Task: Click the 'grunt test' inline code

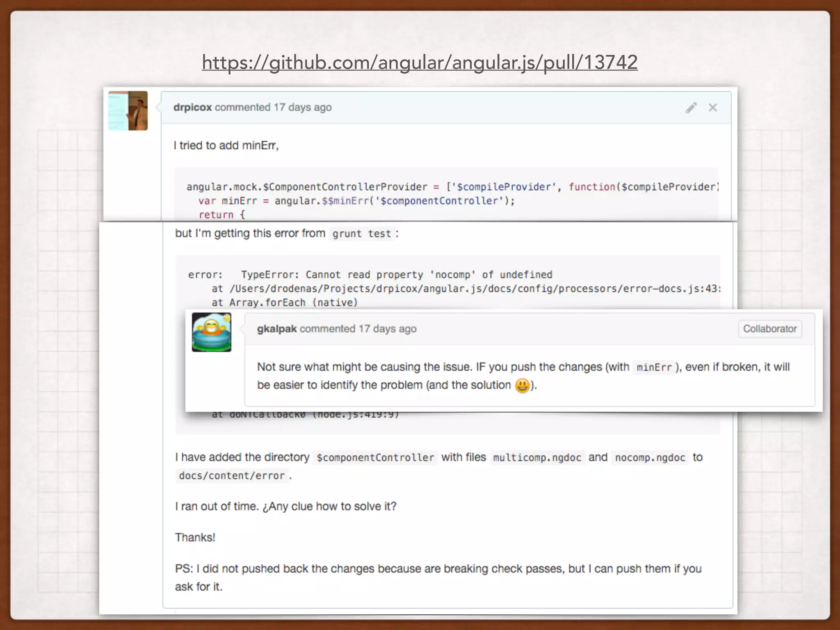Action: click(x=362, y=234)
